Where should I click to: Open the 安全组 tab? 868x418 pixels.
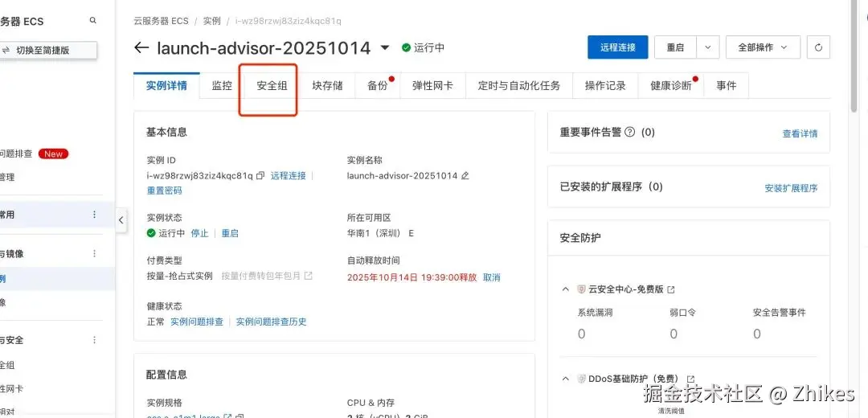click(x=272, y=86)
